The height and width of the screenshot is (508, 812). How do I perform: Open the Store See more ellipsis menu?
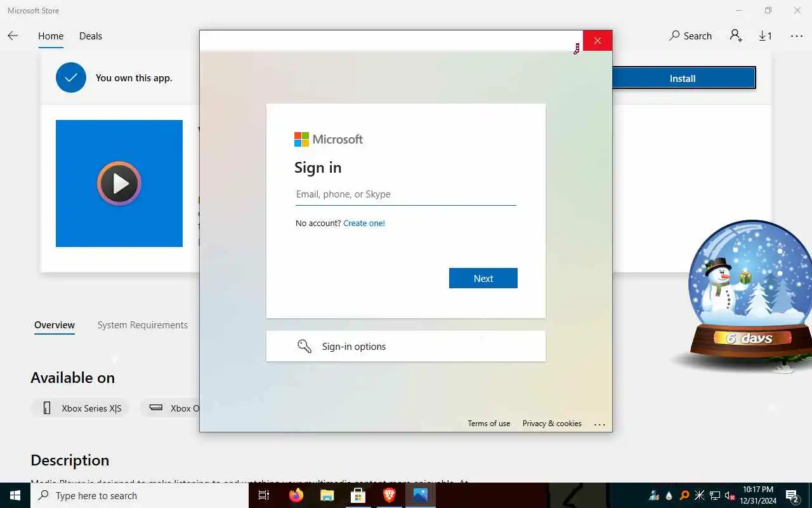[x=797, y=36]
